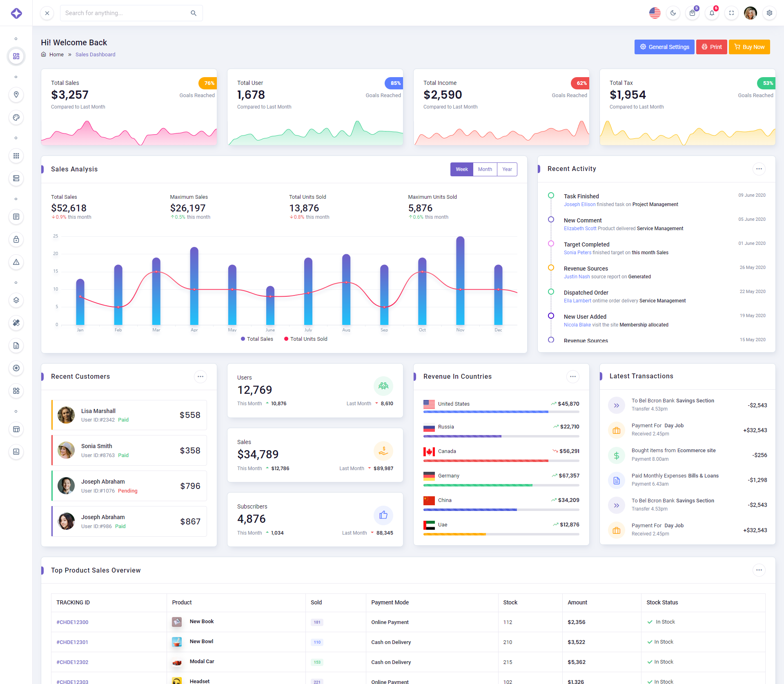
Task: Open the notifications bell icon
Action: coord(712,13)
